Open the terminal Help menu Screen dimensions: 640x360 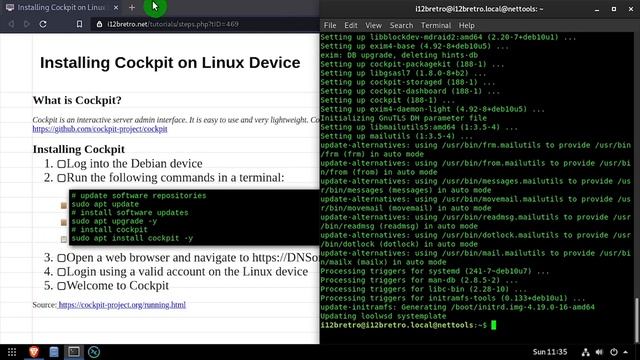pos(467,25)
